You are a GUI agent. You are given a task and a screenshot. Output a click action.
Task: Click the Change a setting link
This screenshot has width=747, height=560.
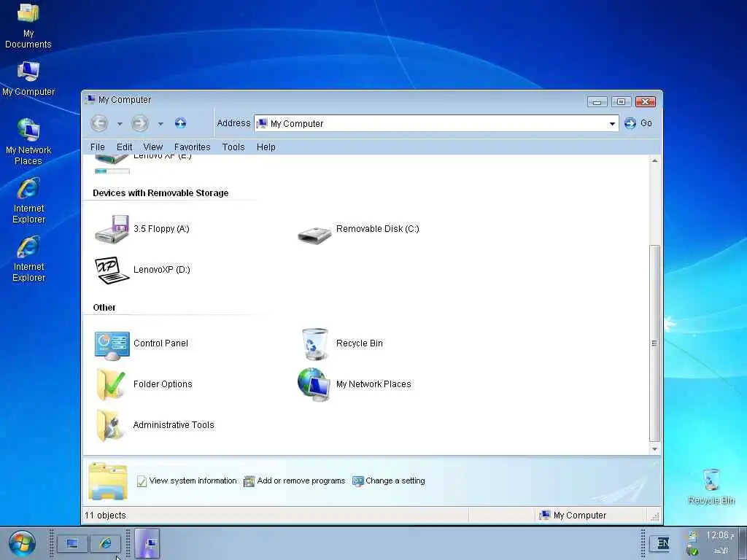[x=388, y=481]
